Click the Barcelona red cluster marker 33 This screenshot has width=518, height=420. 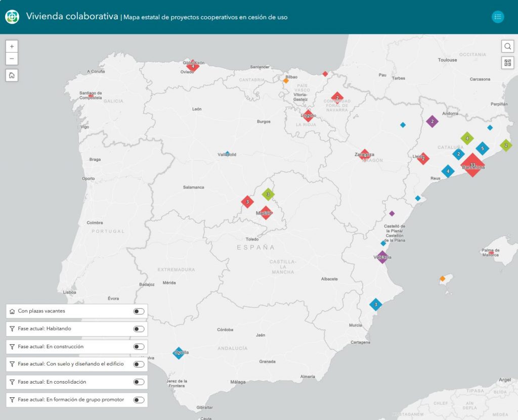point(472,165)
